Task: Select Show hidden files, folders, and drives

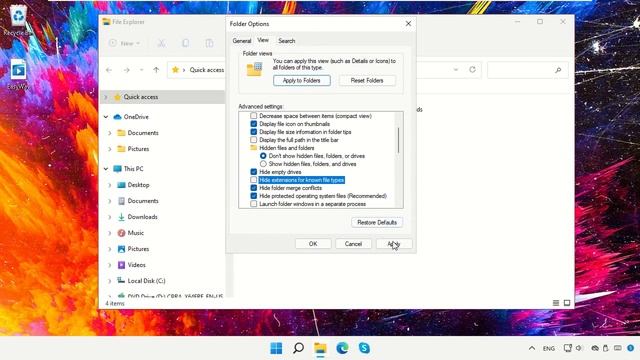Action: coord(263,164)
